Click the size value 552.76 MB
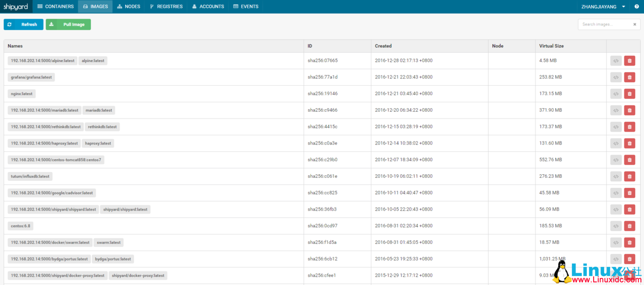Screen dimensions: 644x285 (551, 160)
